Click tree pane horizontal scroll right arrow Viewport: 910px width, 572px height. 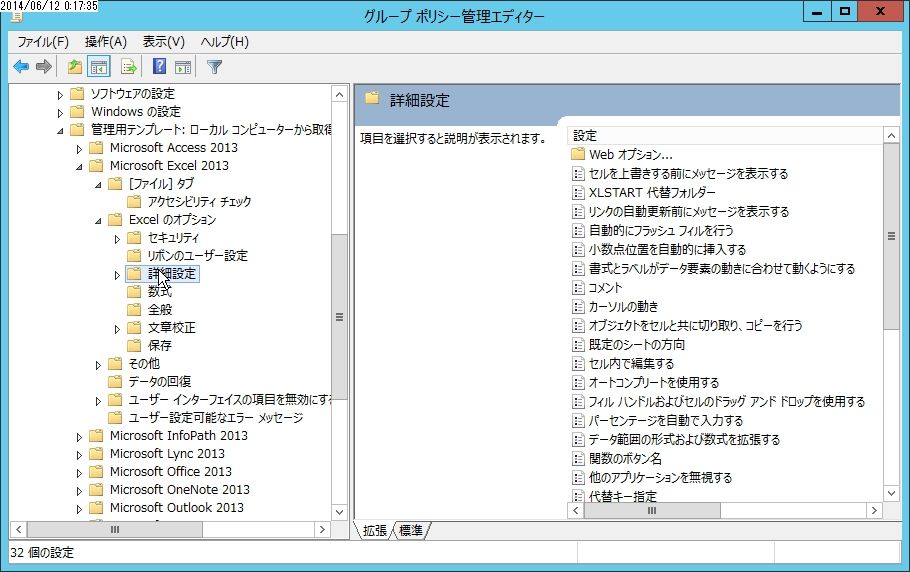(x=323, y=529)
